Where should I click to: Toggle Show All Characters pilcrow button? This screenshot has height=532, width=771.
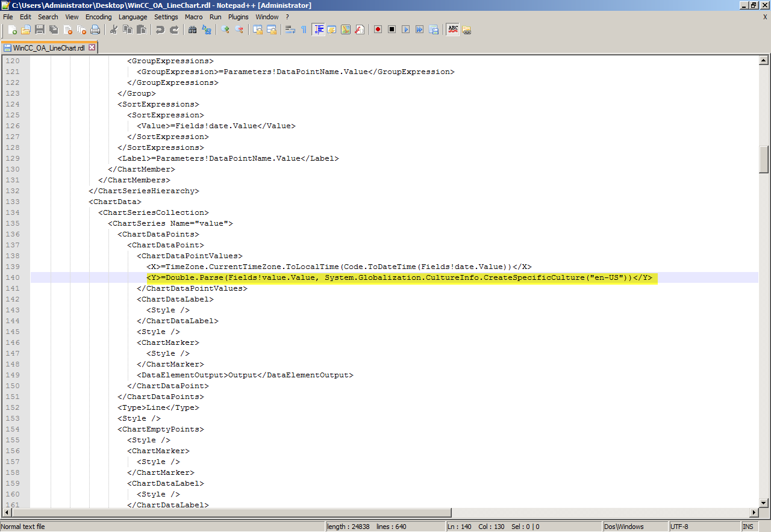coord(304,29)
